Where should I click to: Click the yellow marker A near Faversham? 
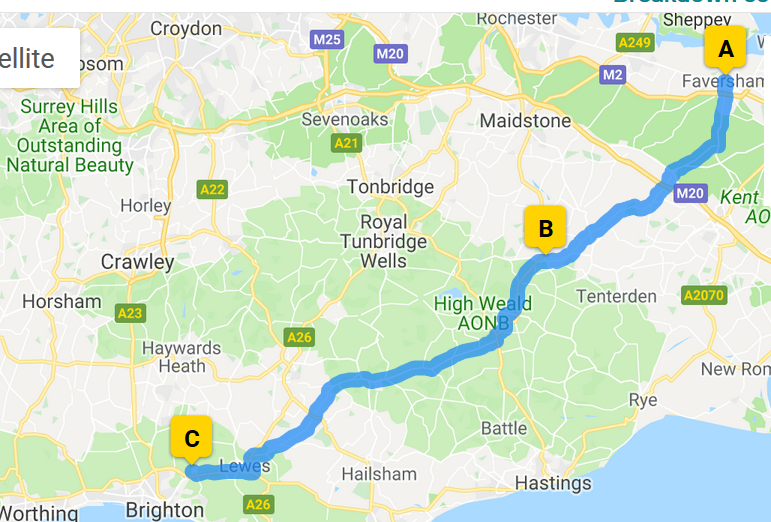[725, 49]
